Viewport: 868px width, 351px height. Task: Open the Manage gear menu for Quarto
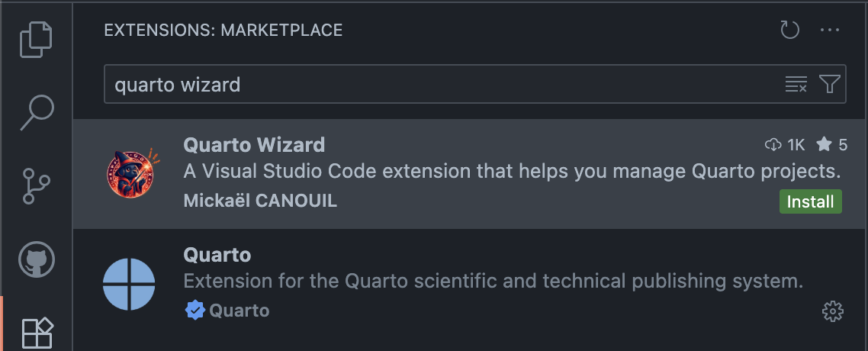coord(832,311)
